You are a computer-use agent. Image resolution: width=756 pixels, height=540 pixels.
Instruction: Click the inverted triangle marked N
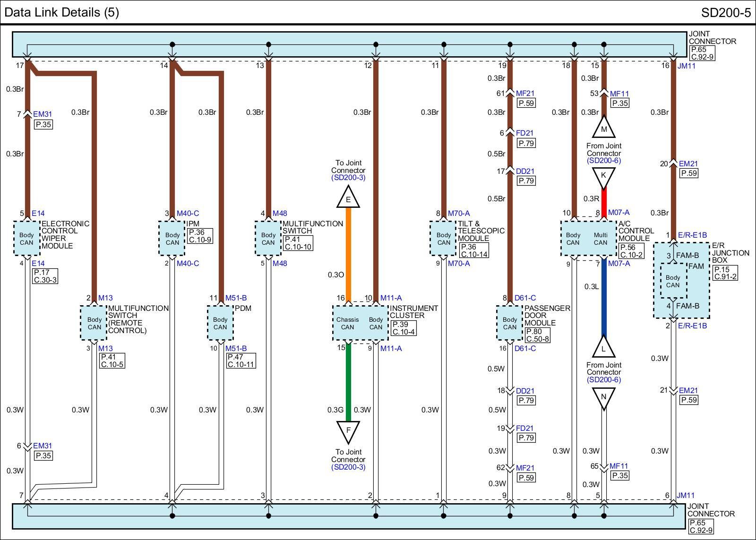(603, 397)
